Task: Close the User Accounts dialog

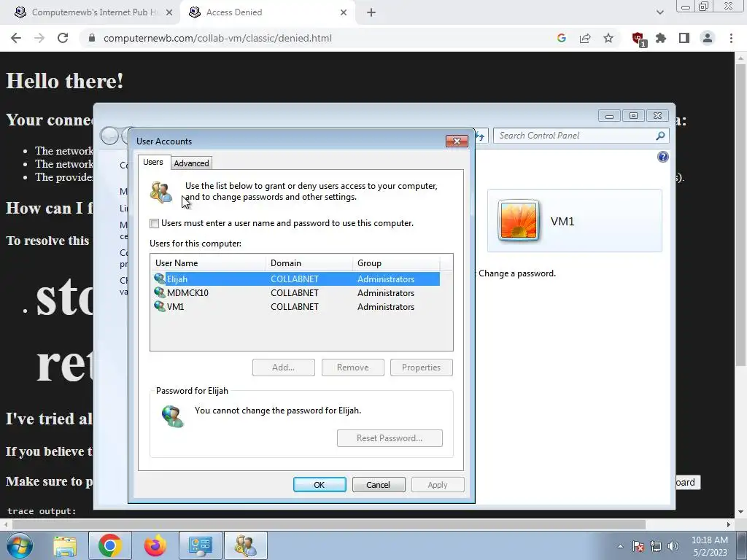Action: (457, 141)
